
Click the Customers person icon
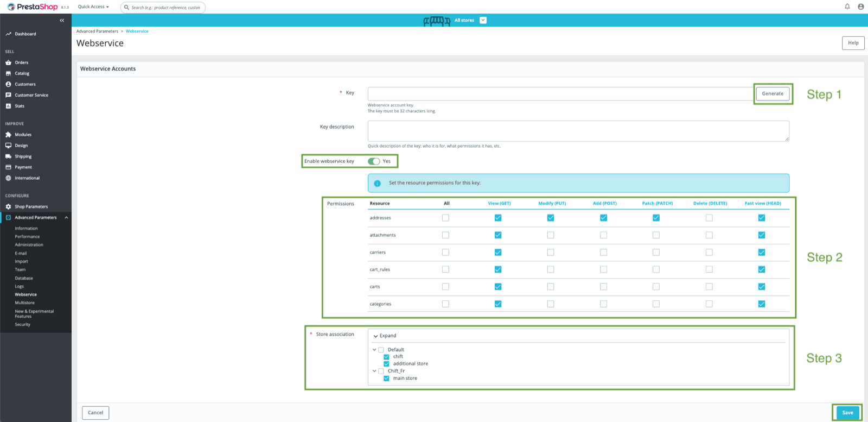8,84
